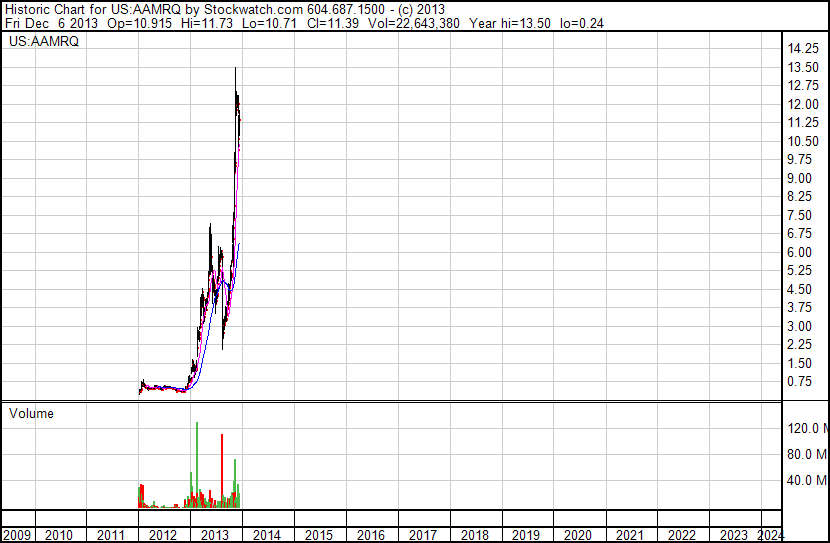Screen dimensions: 830x543
Task: Click the 12.00 price axis label
Action: [x=803, y=104]
